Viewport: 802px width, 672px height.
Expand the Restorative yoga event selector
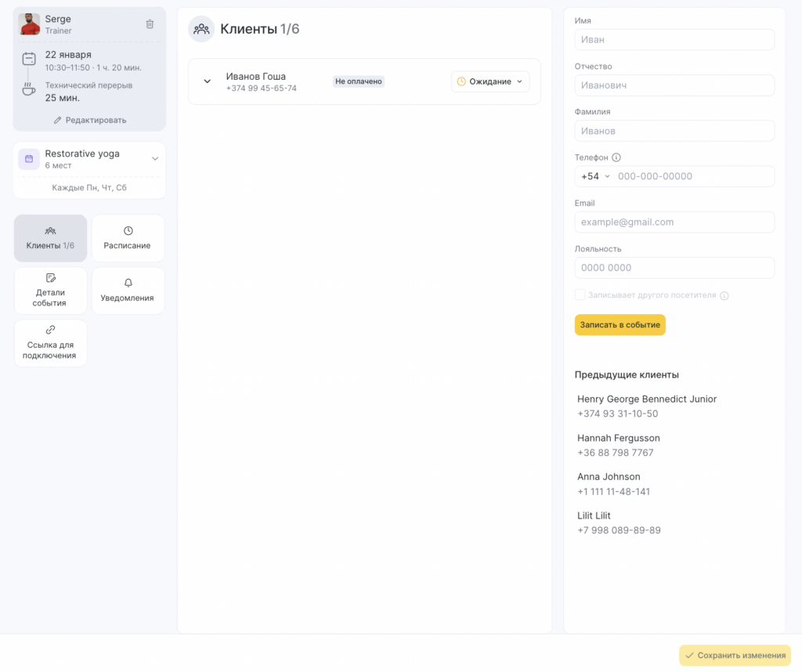(x=155, y=159)
